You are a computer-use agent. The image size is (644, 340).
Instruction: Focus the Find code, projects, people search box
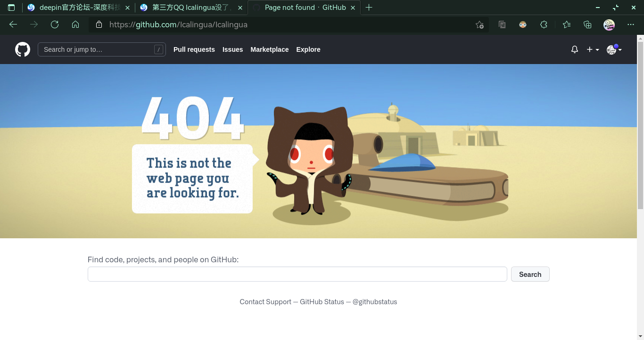coord(297,274)
